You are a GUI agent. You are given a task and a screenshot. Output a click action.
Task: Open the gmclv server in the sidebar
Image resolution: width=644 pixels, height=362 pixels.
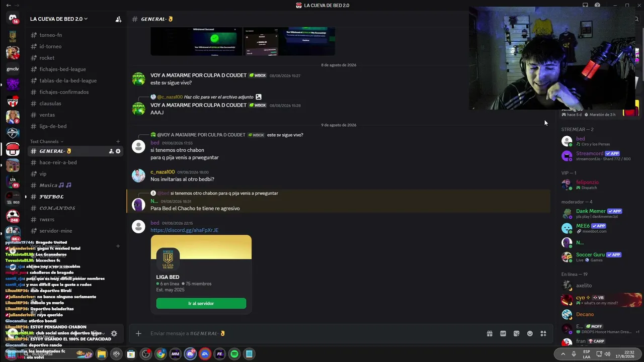pyautogui.click(x=13, y=69)
